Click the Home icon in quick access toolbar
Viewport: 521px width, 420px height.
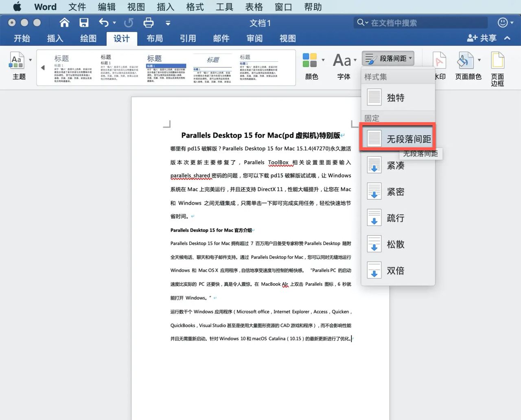(64, 23)
